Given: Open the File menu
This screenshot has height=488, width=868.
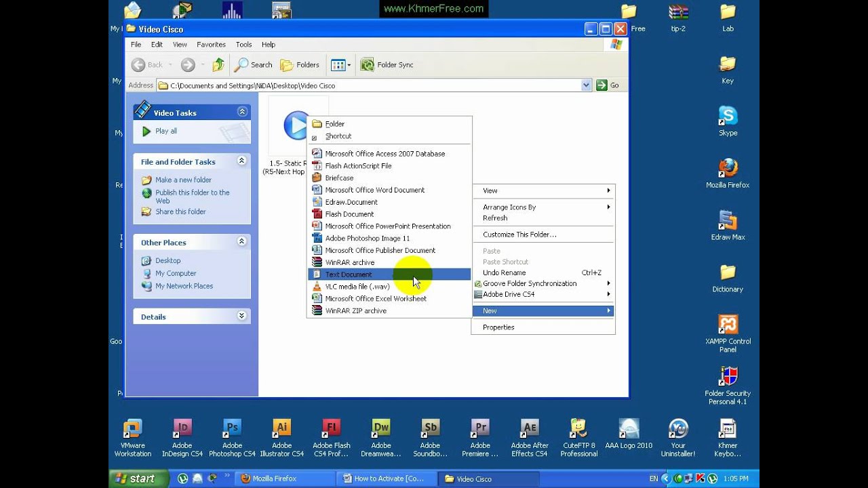Looking at the screenshot, I should (x=136, y=45).
